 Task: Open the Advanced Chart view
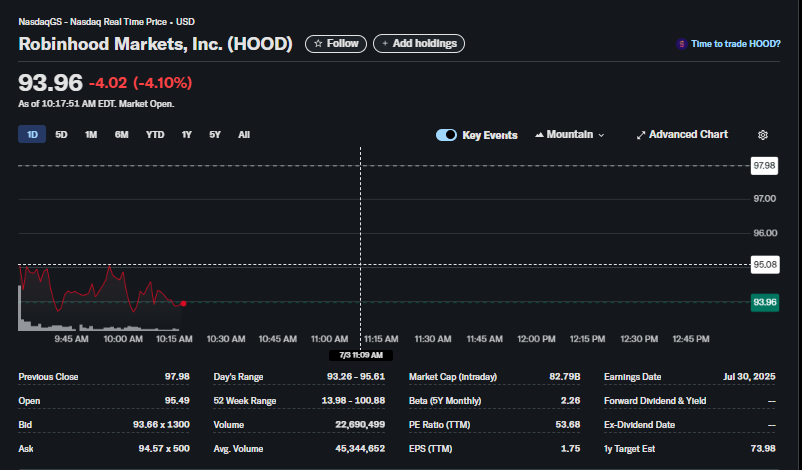tap(682, 135)
